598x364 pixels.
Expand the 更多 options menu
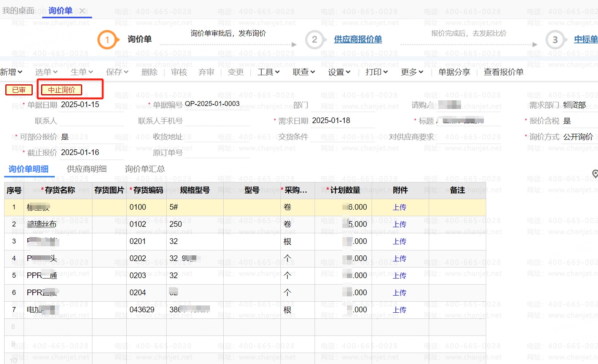click(x=412, y=72)
